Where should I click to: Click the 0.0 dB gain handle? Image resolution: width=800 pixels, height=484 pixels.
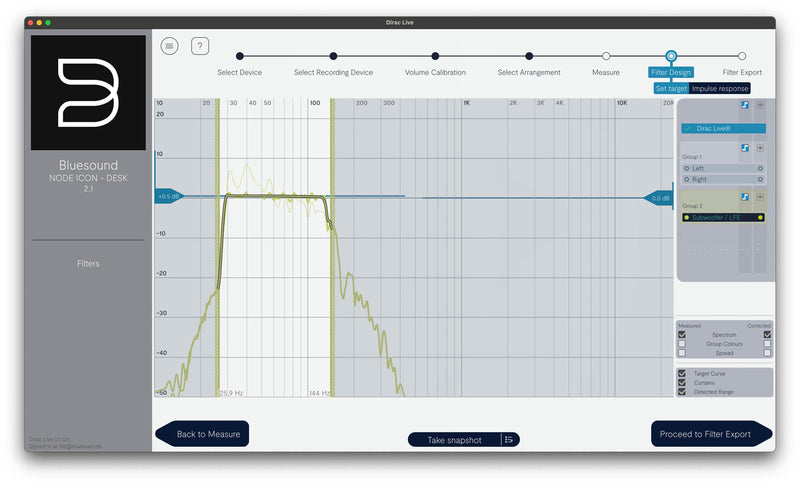click(659, 198)
